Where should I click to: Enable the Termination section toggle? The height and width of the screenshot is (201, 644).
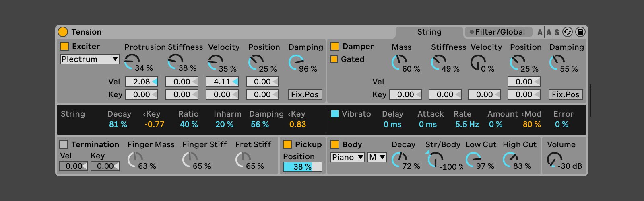click(64, 144)
